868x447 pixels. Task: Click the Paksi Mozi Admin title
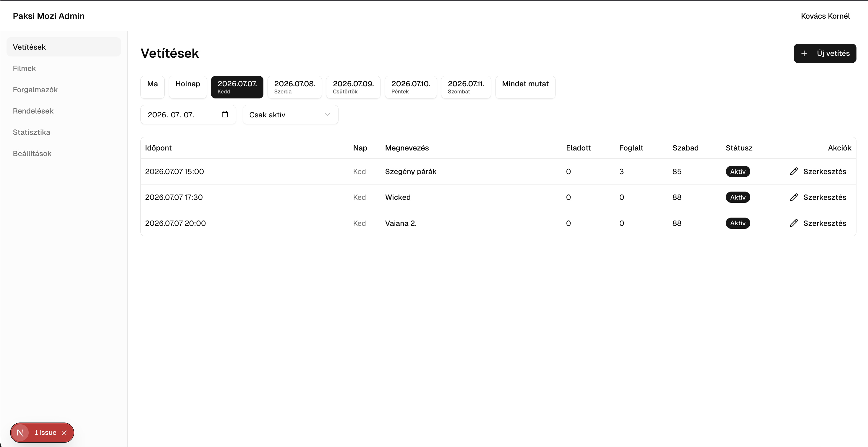(48, 16)
